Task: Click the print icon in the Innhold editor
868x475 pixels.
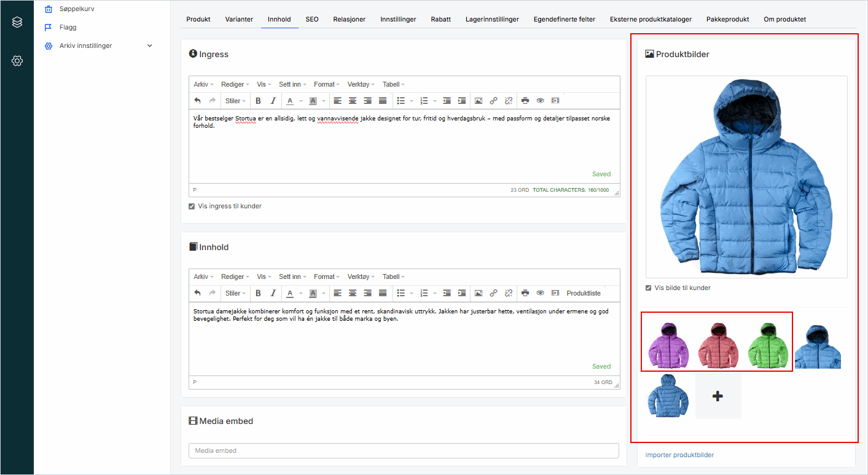Action: (525, 293)
